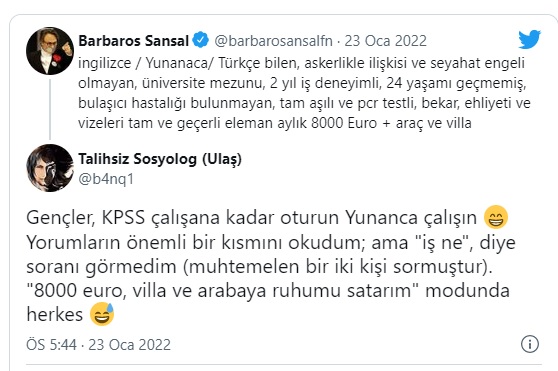Open Talihsiz Sosyolog's profile avatar
The image size is (558, 371).
coord(50,168)
